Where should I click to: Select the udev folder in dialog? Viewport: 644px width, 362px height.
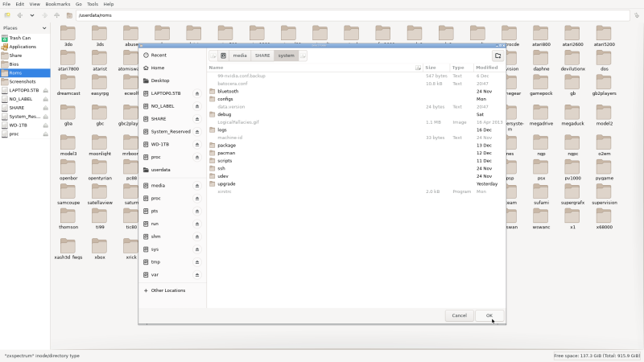pyautogui.click(x=356, y=176)
